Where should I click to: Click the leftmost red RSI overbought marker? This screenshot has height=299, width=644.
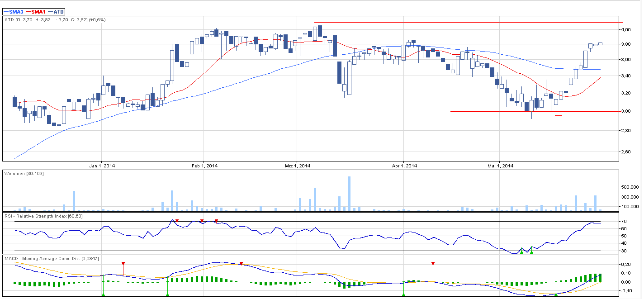point(177,221)
